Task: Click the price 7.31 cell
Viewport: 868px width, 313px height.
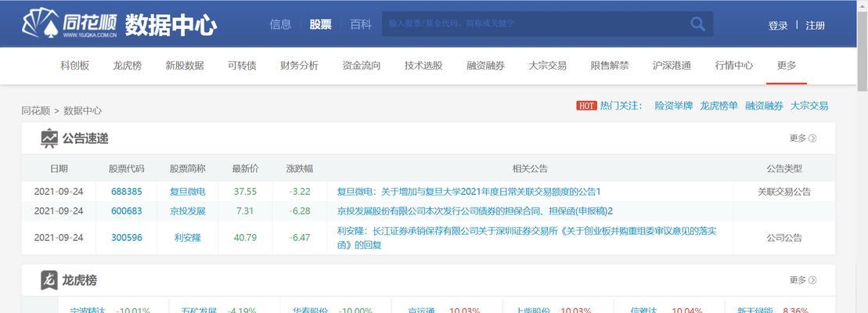Action: tap(245, 211)
